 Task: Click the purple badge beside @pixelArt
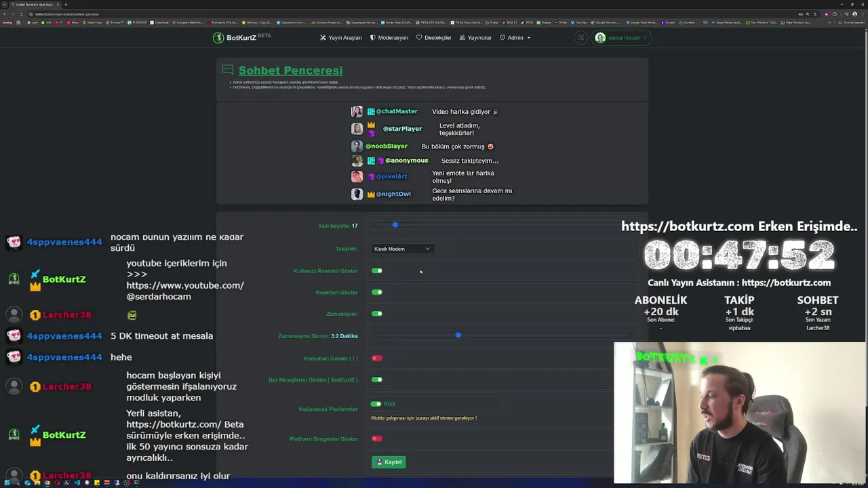point(371,176)
